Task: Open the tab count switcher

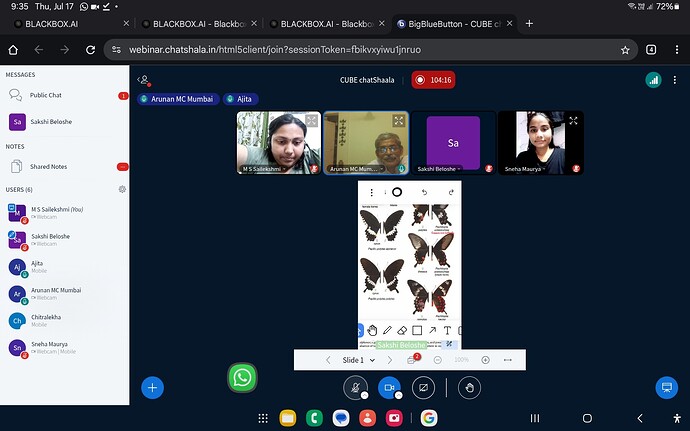Action: click(651, 50)
